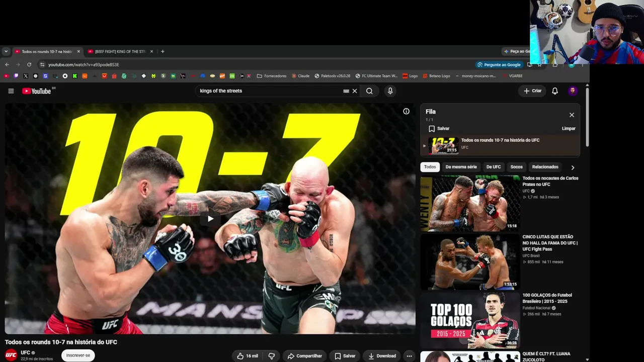Select the 'Relacionados' filter chip
This screenshot has width=644, height=362.
545,167
